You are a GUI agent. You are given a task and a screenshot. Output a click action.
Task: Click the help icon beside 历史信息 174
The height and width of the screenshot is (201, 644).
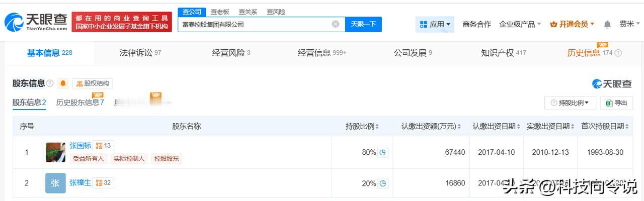click(618, 53)
